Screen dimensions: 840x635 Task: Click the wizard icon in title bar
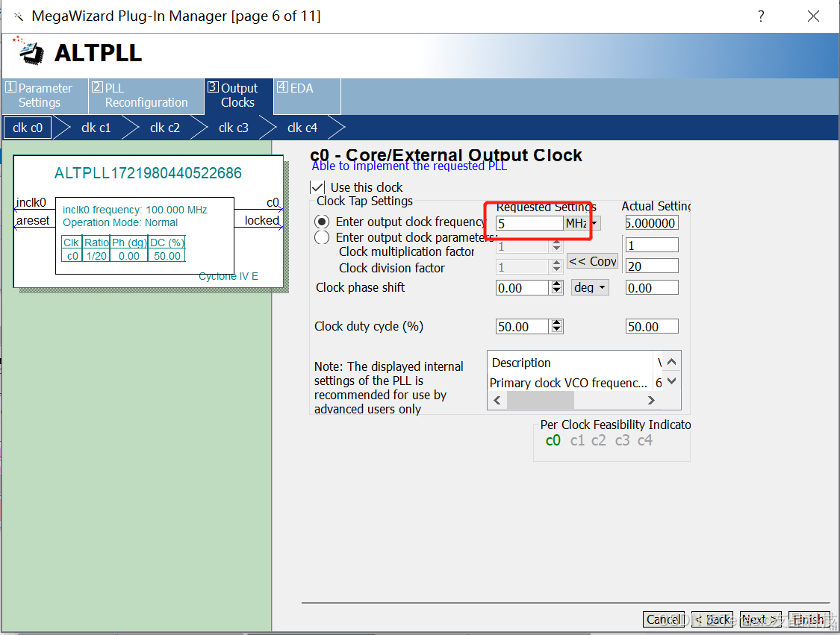click(18, 16)
